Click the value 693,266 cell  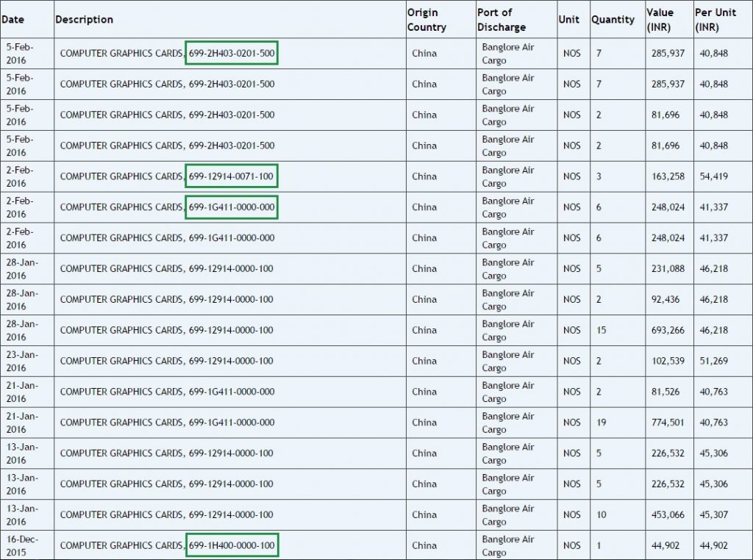pyautogui.click(x=668, y=330)
